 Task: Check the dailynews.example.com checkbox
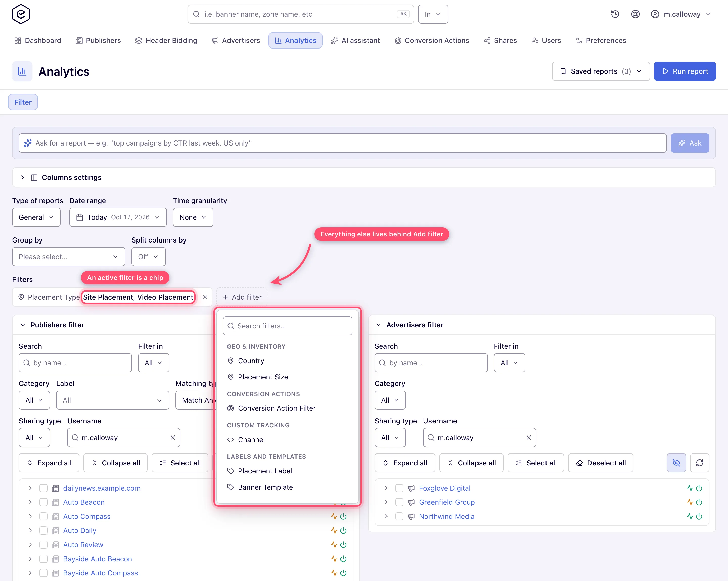pos(43,488)
